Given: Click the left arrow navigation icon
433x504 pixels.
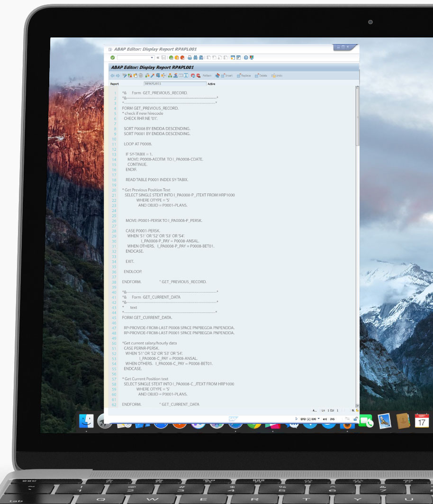Looking at the screenshot, I should tap(112, 75).
